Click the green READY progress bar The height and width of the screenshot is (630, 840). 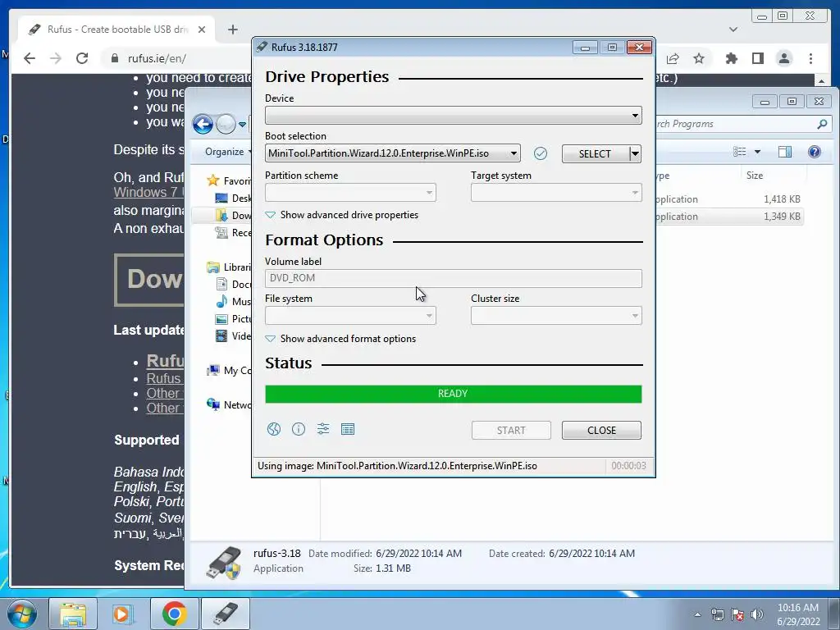(453, 394)
